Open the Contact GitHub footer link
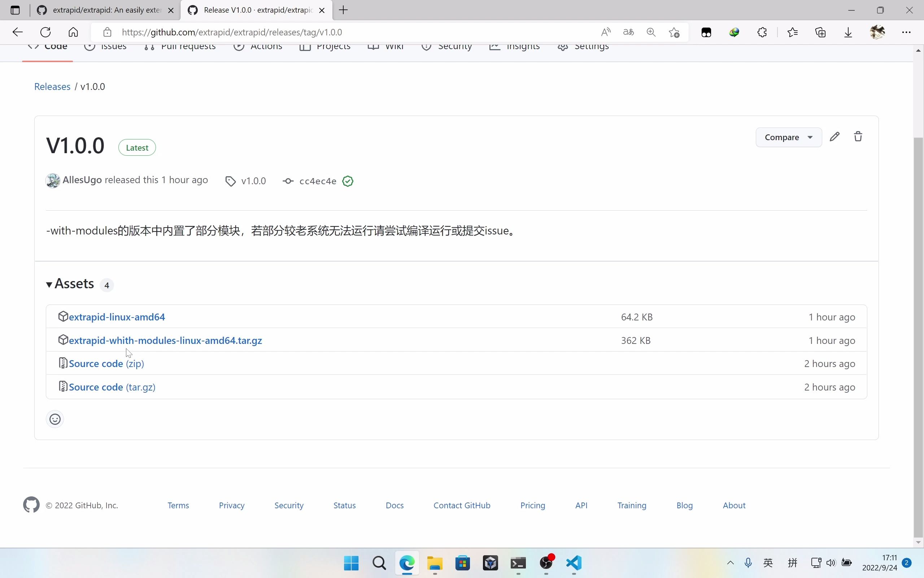The width and height of the screenshot is (924, 578). coord(462,505)
